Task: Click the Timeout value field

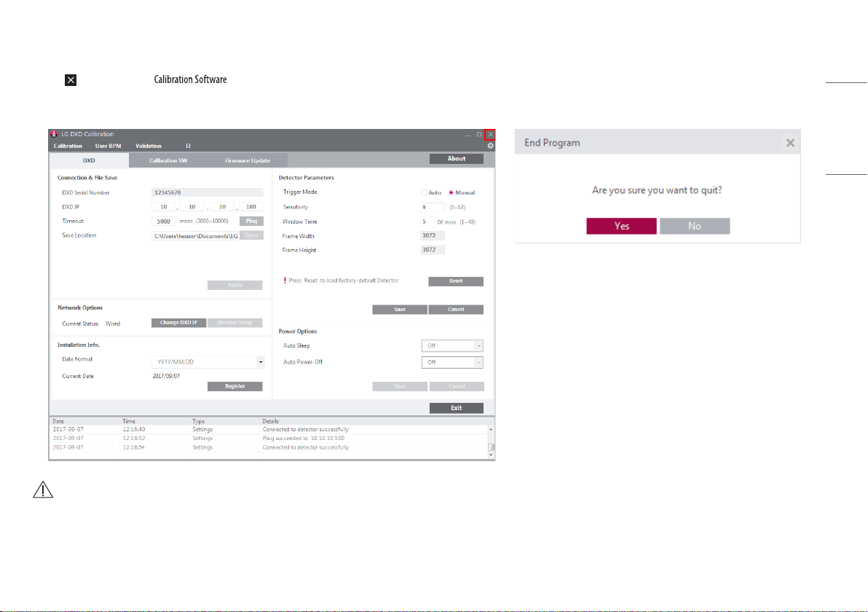Action: (x=163, y=221)
